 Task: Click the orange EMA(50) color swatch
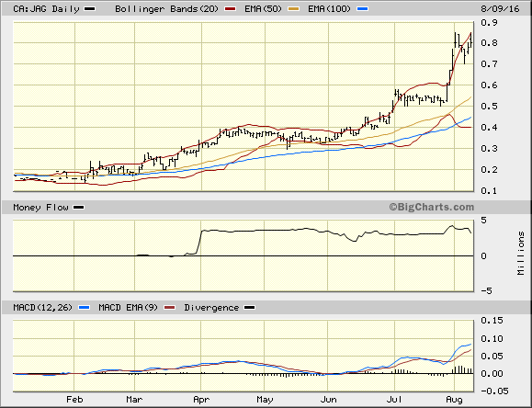coord(293,9)
